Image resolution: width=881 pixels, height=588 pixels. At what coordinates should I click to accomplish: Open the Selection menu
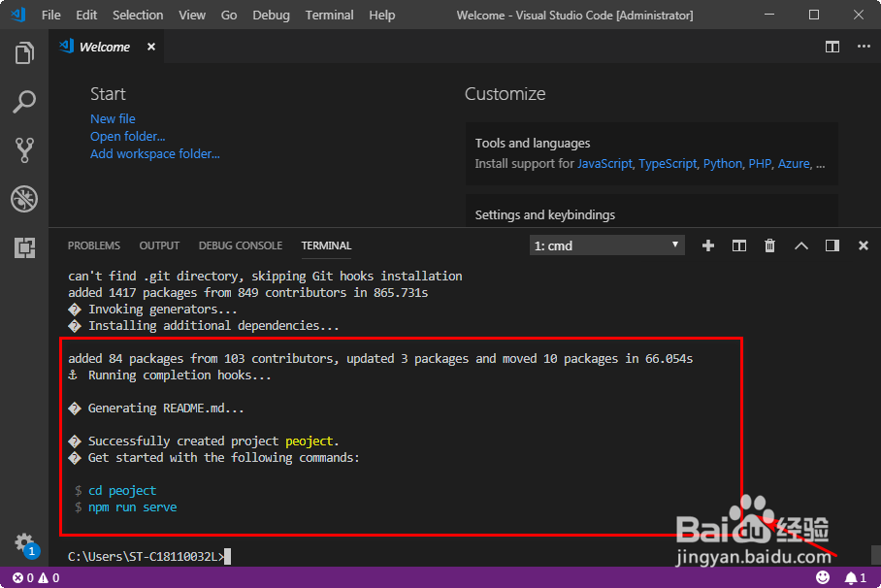point(138,16)
